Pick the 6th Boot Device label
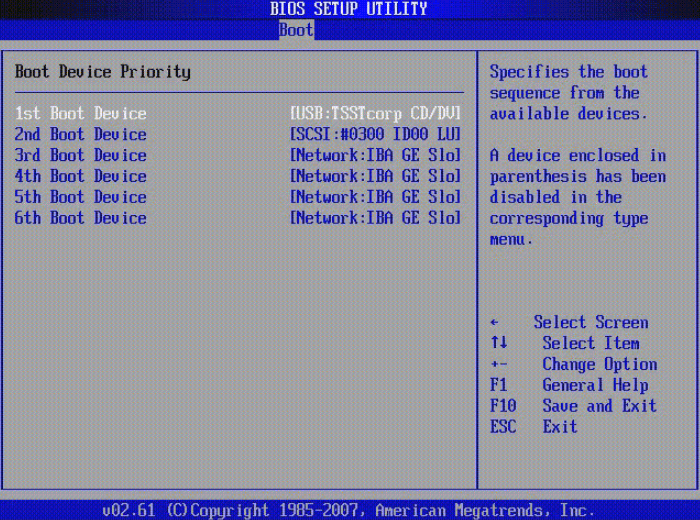Image resolution: width=700 pixels, height=520 pixels. [x=80, y=219]
